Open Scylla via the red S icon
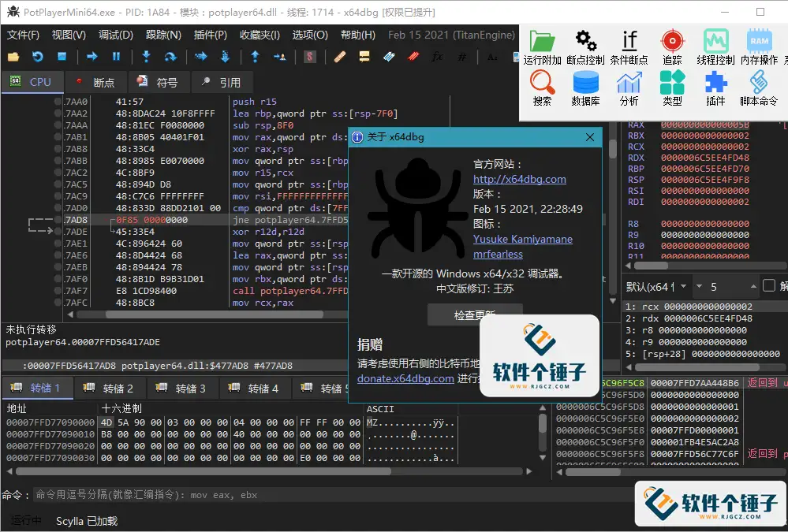Screen dimensions: 788x532 coord(309,57)
